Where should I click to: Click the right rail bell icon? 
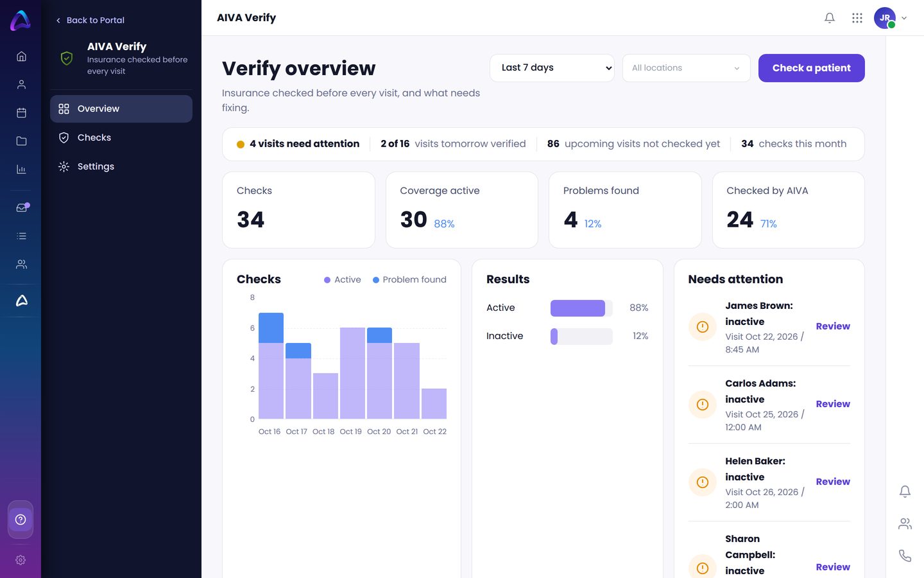click(905, 491)
